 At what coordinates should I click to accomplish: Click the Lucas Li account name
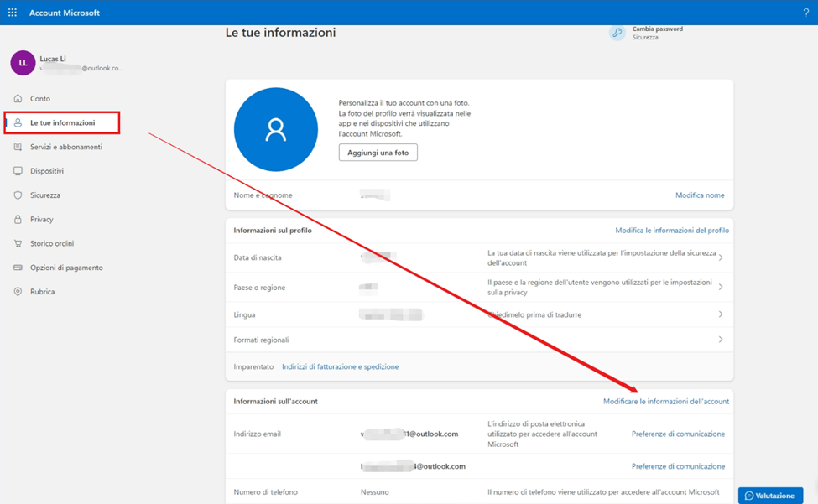(x=53, y=59)
